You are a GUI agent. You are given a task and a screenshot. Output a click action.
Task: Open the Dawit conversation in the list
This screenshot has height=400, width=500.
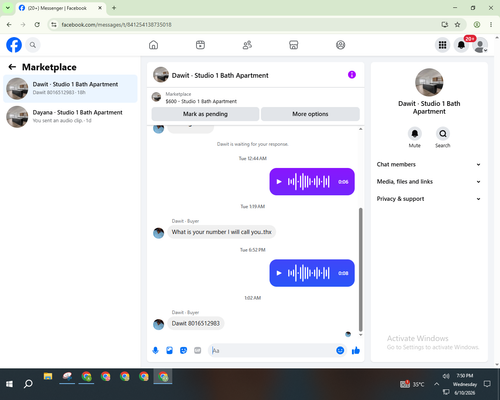[x=70, y=88]
